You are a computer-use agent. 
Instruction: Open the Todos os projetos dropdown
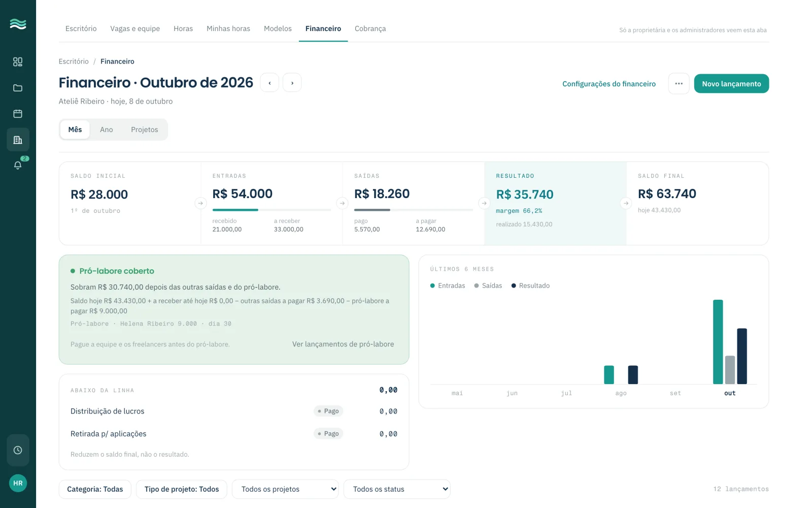click(x=285, y=489)
